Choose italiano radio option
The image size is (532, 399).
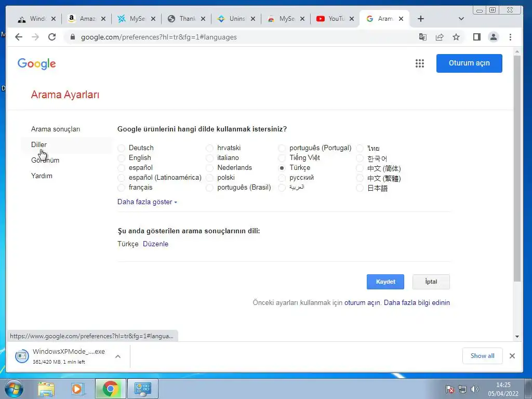[x=210, y=158]
